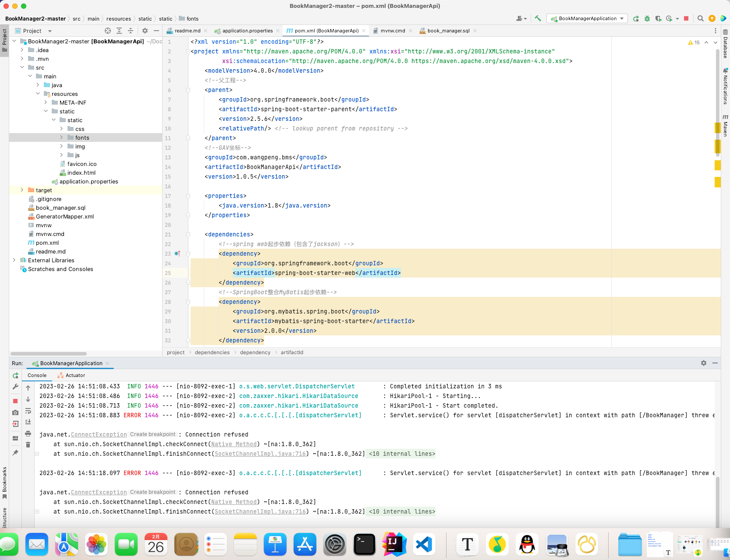Open Search Everywhere magnifier

701,18
